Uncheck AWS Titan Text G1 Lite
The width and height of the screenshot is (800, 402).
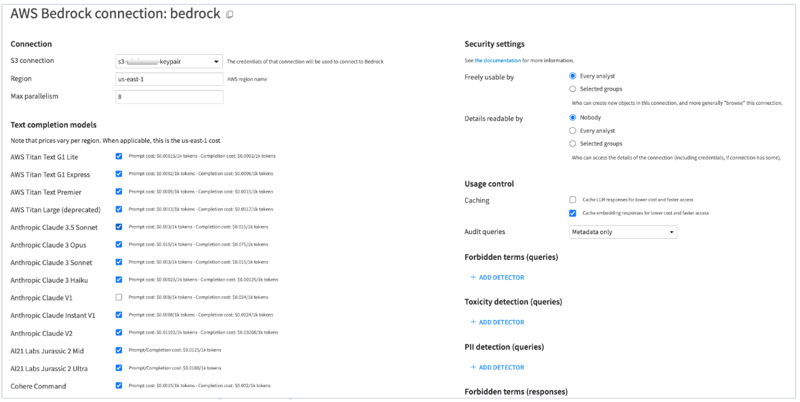119,156
